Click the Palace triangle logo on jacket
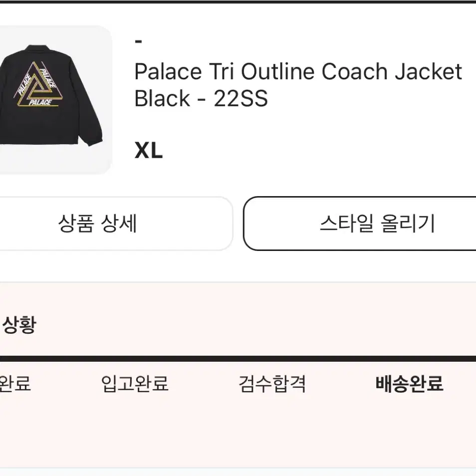Image resolution: width=476 pixels, height=476 pixels. (x=38, y=84)
